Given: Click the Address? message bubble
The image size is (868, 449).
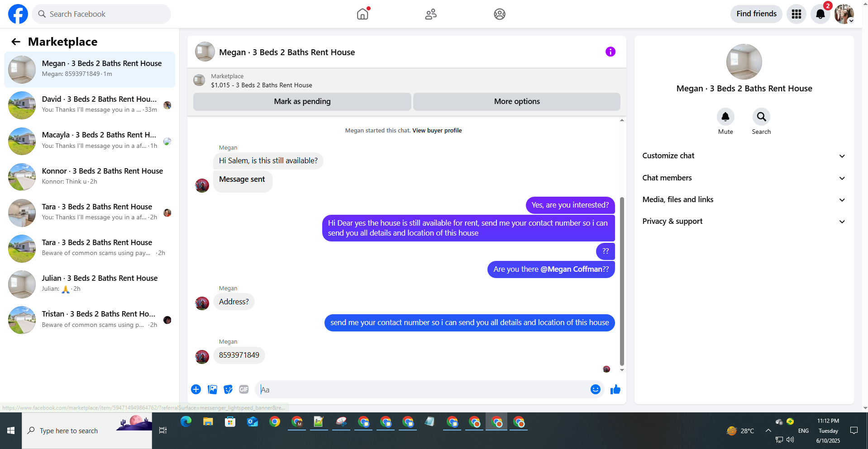Looking at the screenshot, I should 234,302.
